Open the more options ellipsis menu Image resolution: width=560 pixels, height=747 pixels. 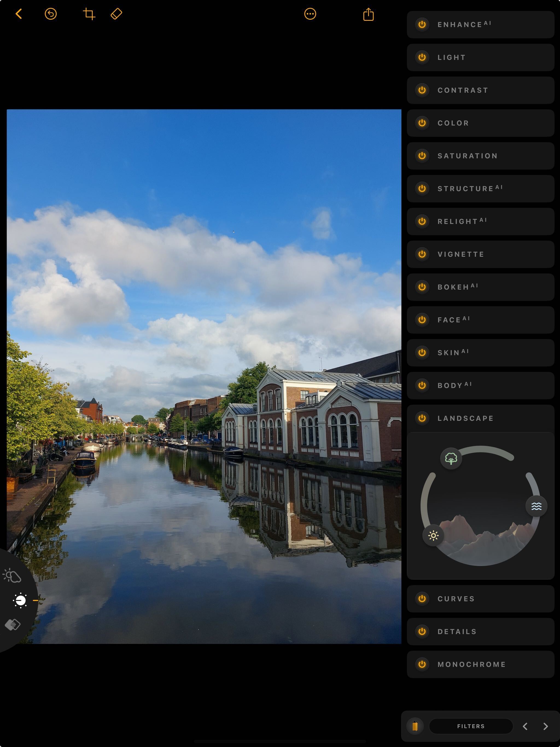[x=310, y=14]
